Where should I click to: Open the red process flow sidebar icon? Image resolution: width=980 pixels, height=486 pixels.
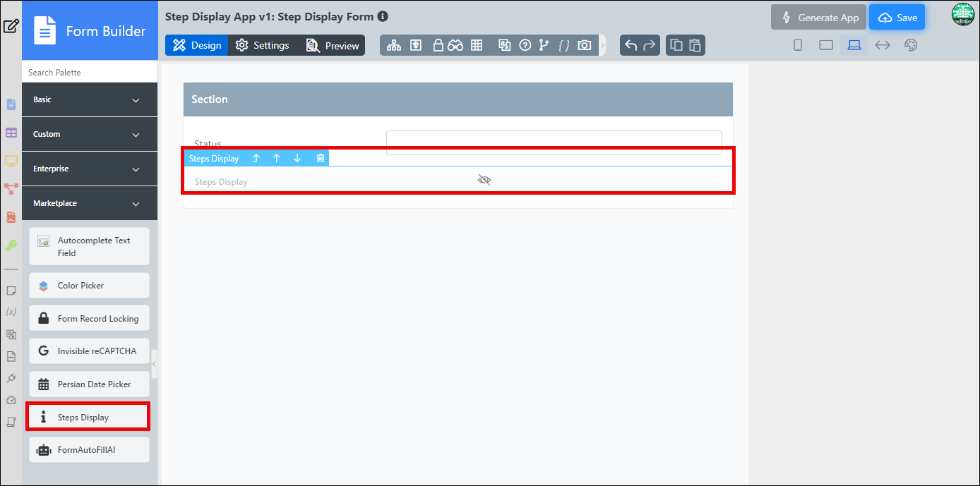coord(11,189)
